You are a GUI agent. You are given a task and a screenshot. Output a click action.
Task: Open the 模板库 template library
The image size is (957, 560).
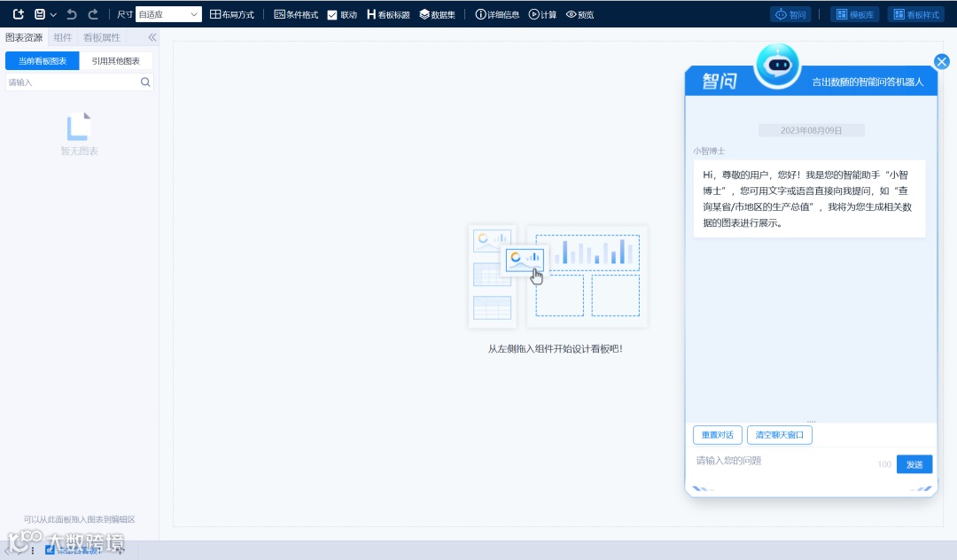coord(854,14)
